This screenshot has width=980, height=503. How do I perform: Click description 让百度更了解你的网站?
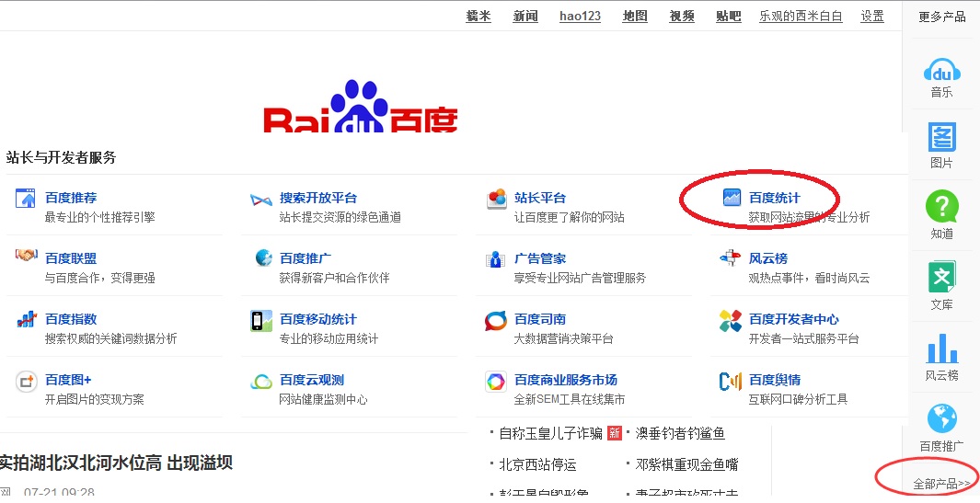(569, 217)
